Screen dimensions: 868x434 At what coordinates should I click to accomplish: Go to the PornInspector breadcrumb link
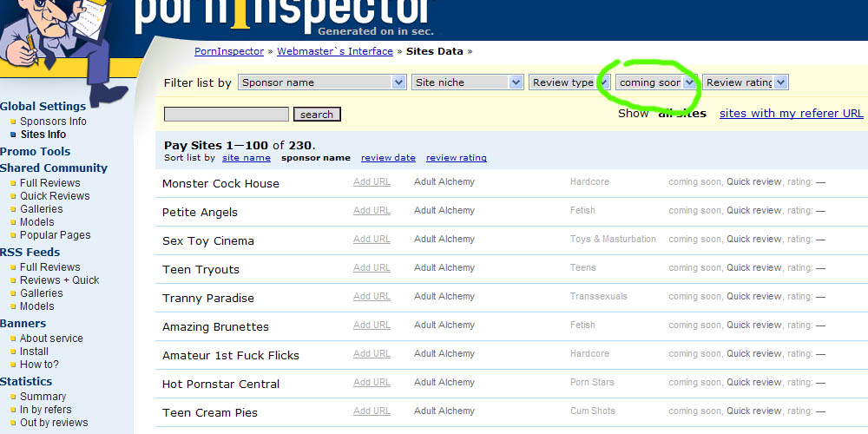(x=229, y=51)
